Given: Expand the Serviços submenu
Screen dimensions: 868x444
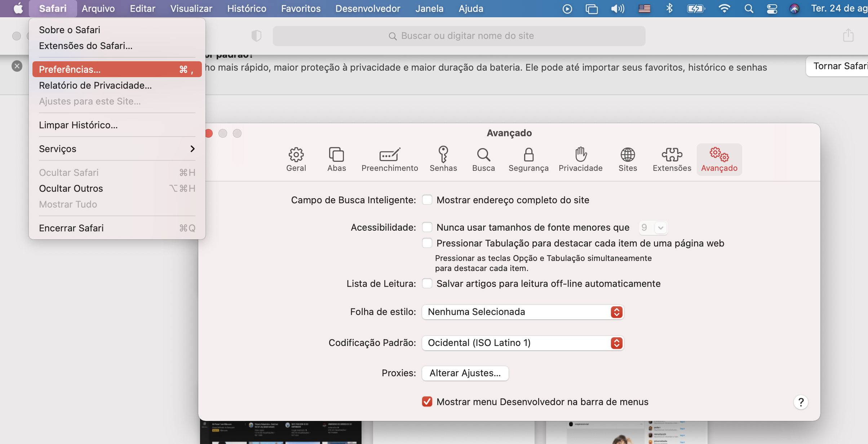Looking at the screenshot, I should click(x=117, y=149).
